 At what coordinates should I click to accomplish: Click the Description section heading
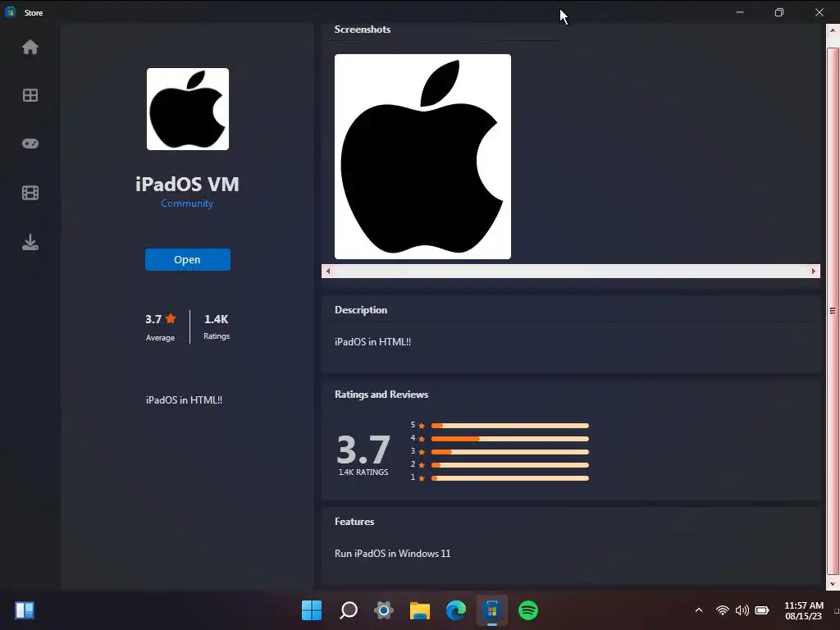pyautogui.click(x=361, y=309)
